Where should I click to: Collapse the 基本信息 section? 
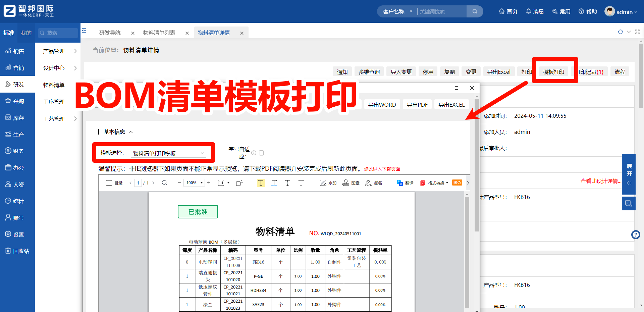[x=131, y=132]
